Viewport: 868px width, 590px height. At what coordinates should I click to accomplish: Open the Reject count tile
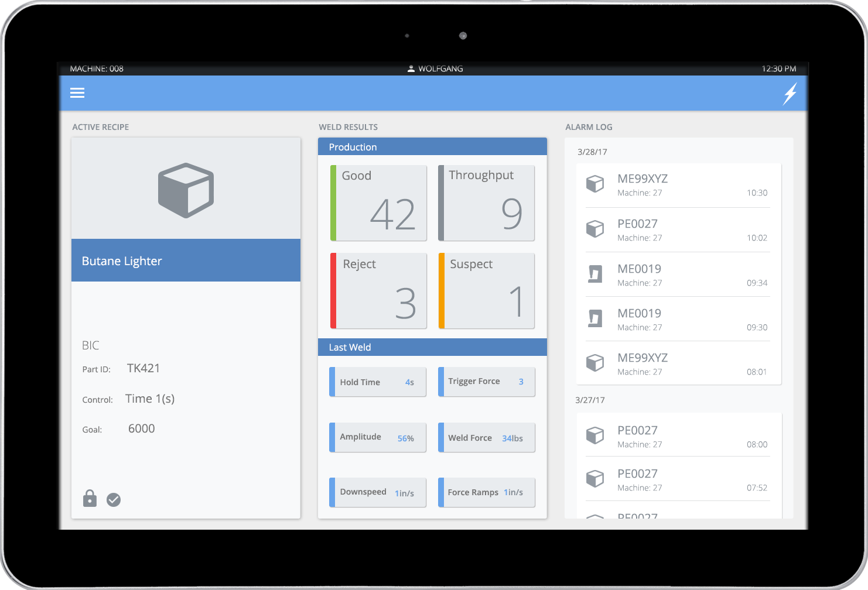coord(378,291)
